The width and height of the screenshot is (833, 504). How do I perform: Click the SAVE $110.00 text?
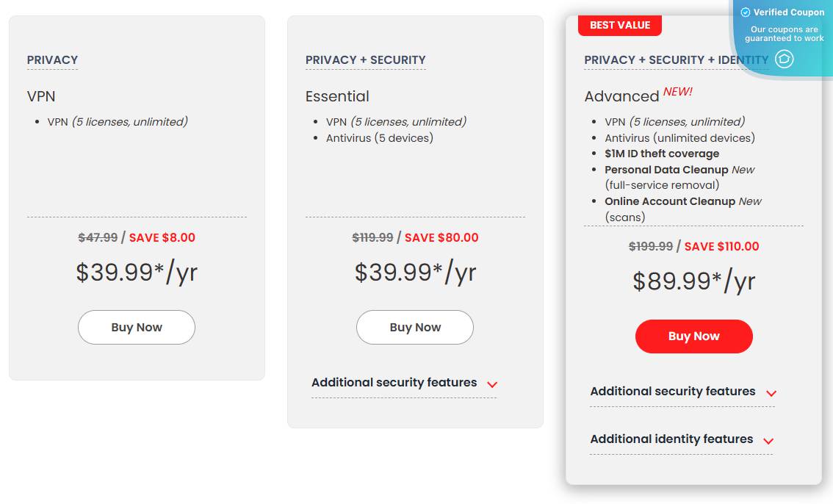[x=721, y=246]
